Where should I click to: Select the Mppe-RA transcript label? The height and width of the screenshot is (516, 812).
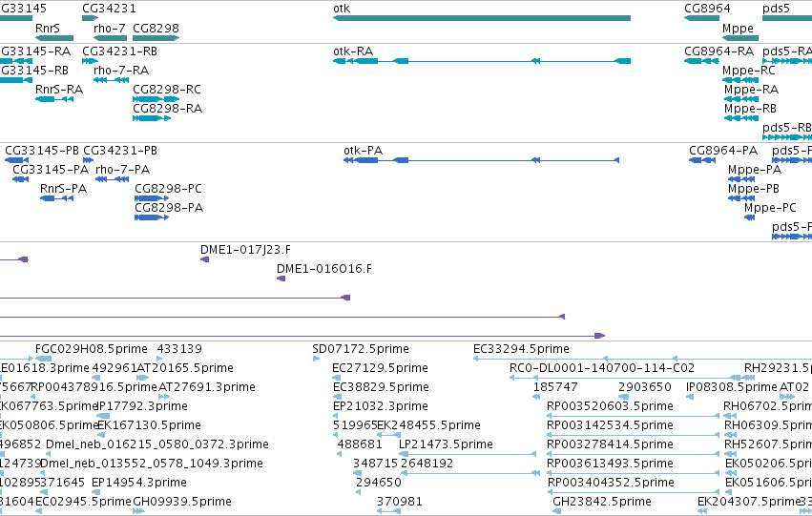pos(752,90)
